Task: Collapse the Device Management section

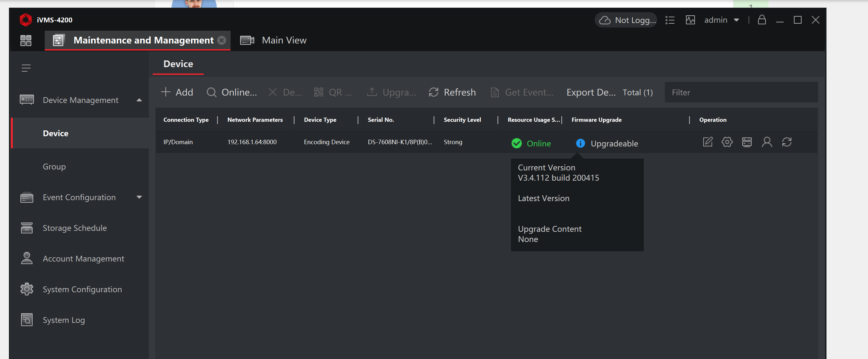Action: (x=139, y=100)
